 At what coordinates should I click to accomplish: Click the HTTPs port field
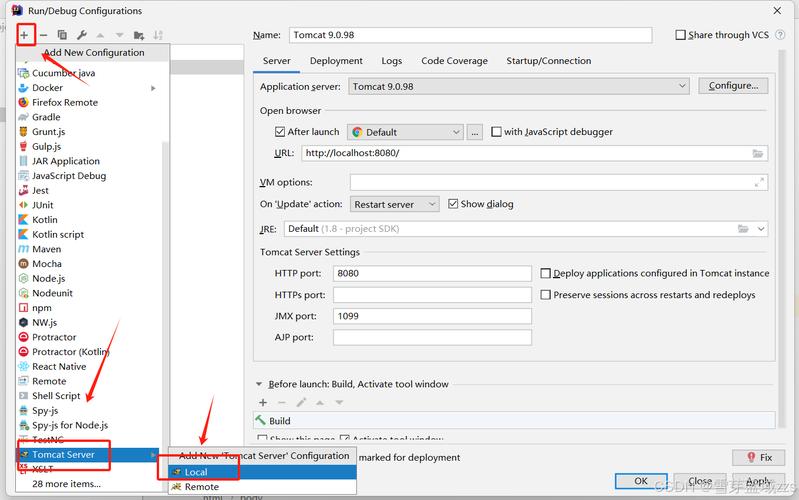click(x=432, y=295)
